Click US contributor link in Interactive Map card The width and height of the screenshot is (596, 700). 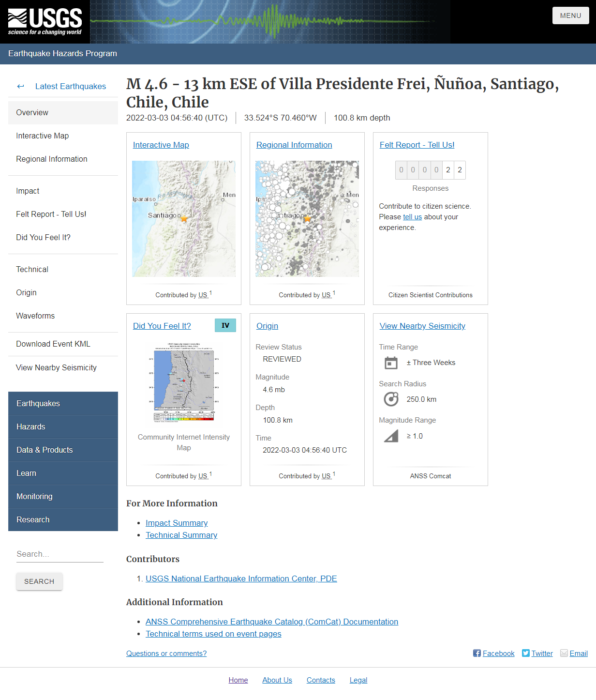203,295
